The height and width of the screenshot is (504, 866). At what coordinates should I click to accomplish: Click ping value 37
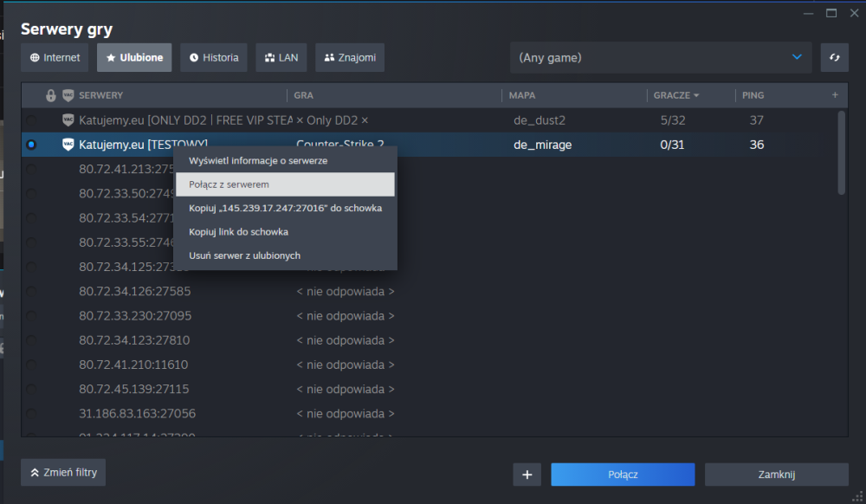coord(757,120)
